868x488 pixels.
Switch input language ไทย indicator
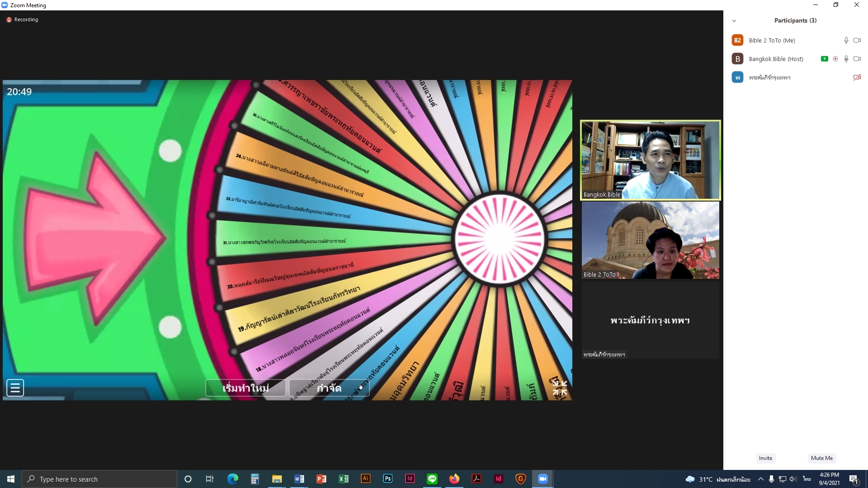click(x=807, y=479)
